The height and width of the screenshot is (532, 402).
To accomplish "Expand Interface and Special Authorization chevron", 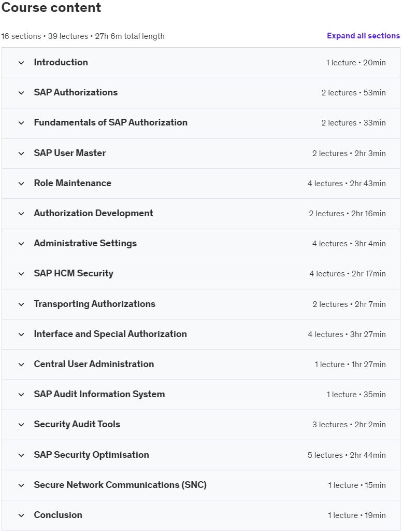I will (x=21, y=334).
